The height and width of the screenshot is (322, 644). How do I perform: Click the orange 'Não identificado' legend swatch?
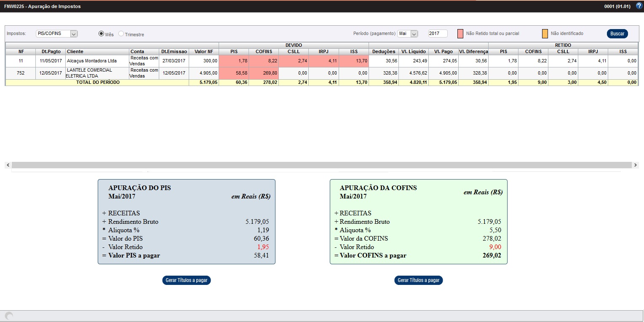(x=545, y=34)
